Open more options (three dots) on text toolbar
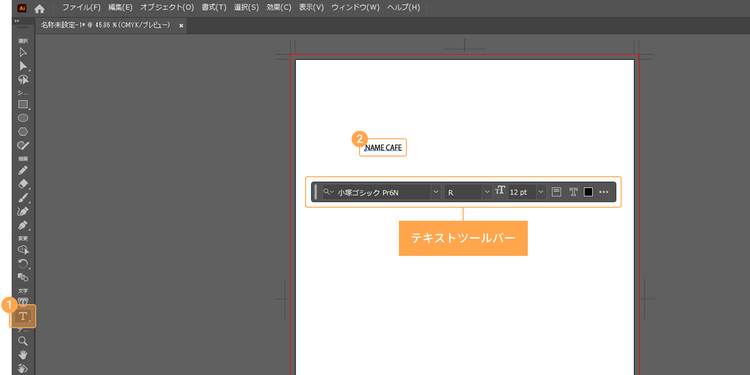The image size is (750, 375). pyautogui.click(x=604, y=192)
